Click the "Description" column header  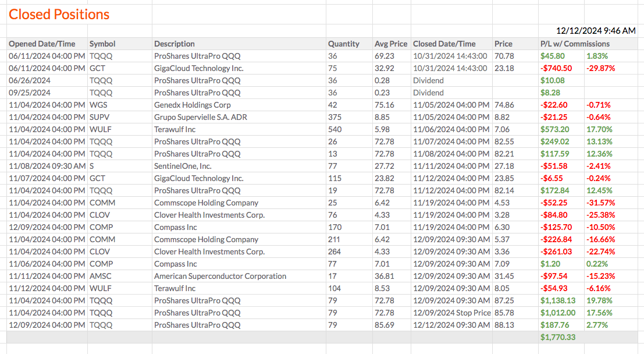(x=175, y=44)
